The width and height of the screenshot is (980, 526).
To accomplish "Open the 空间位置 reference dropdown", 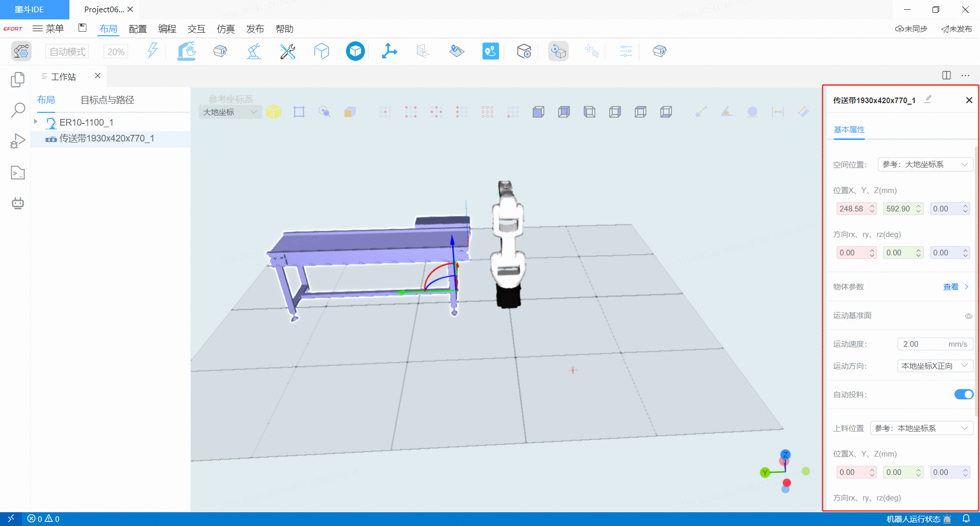I will tap(925, 164).
